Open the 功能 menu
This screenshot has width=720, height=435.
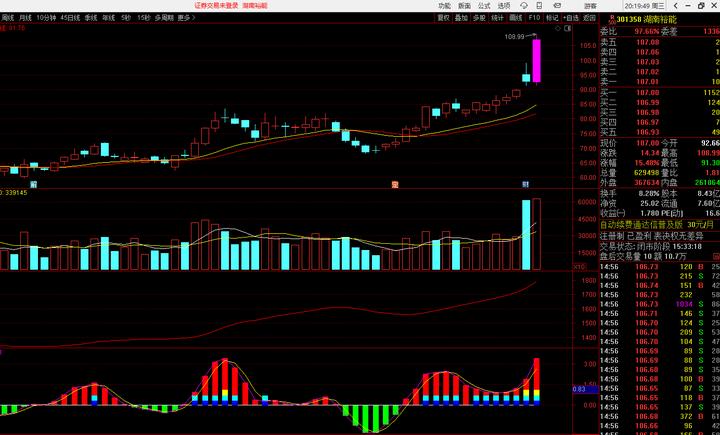(444, 6)
